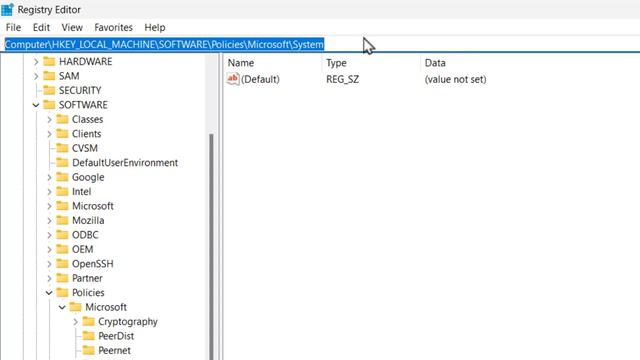
Task: Select the CVSM key label
Action: click(85, 148)
